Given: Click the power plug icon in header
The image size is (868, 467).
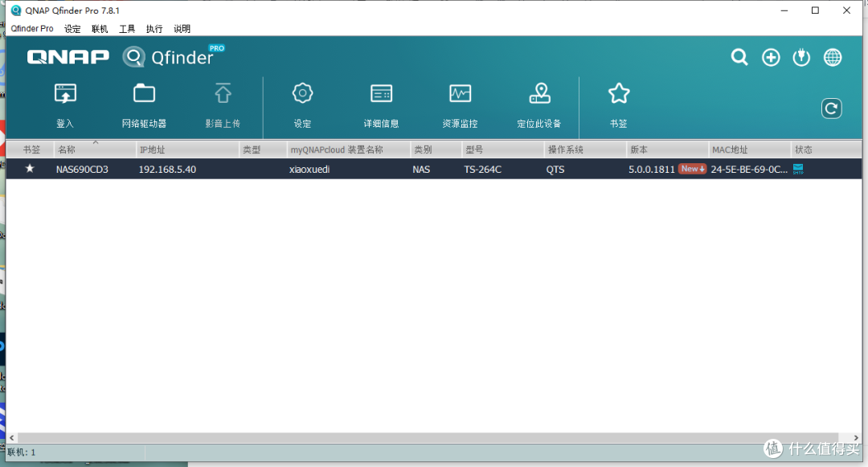Looking at the screenshot, I should point(801,57).
